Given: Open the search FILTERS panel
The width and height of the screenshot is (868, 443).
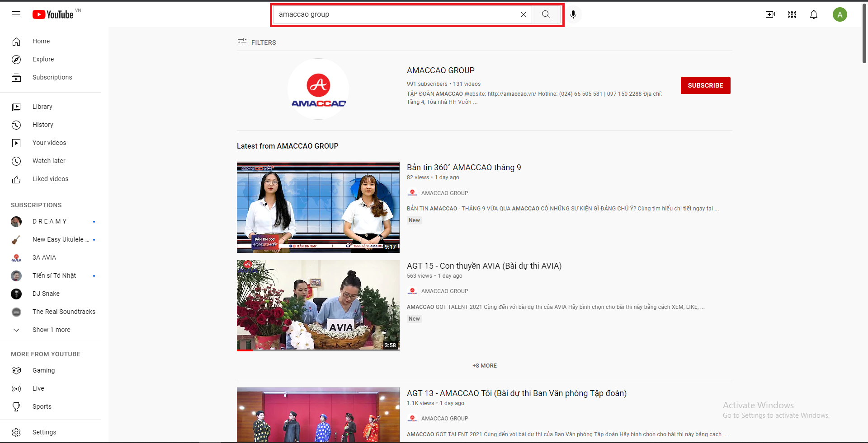Looking at the screenshot, I should tap(257, 42).
